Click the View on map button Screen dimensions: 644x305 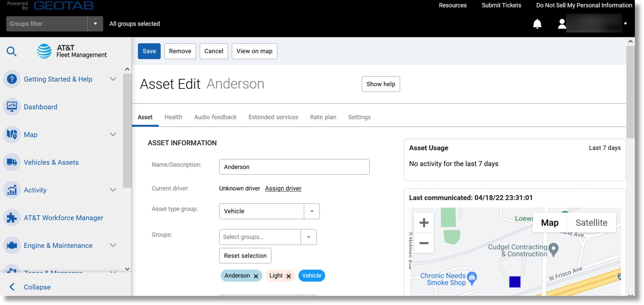pos(254,51)
